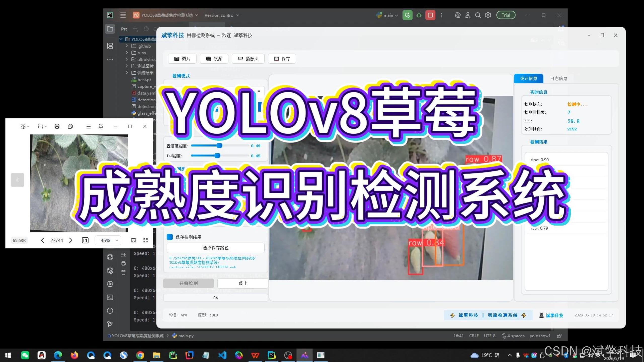Open Search Everywhere magnifier in PyCharm
Screen dimensions: 644x362
coord(478,15)
